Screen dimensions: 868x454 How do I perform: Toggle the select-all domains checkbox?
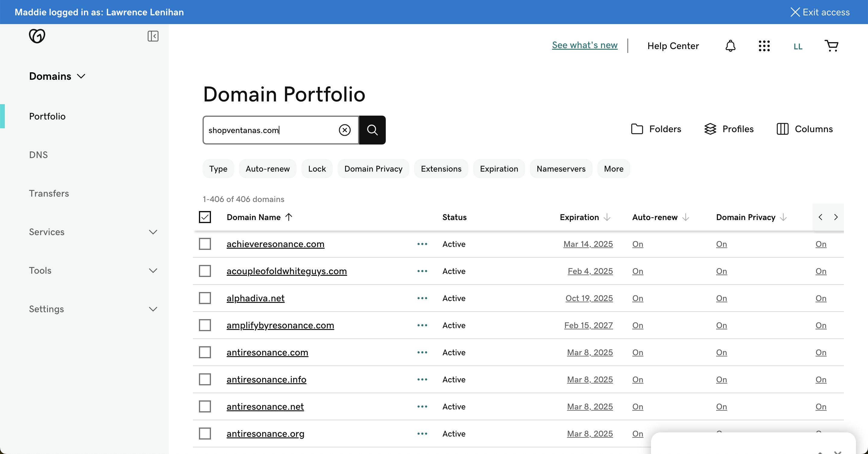[205, 217]
